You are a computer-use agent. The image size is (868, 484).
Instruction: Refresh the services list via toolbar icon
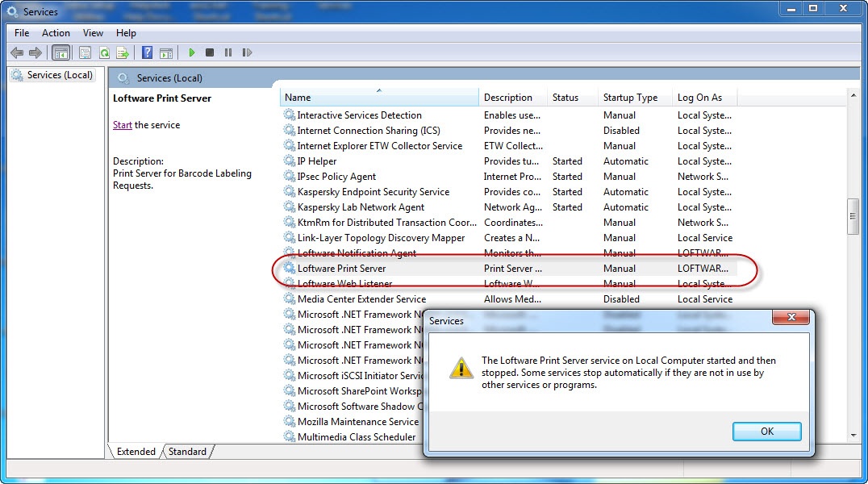[x=104, y=52]
